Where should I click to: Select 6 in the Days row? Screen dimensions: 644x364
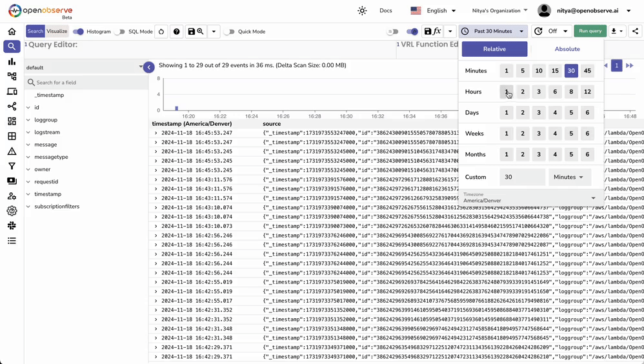coord(587,112)
